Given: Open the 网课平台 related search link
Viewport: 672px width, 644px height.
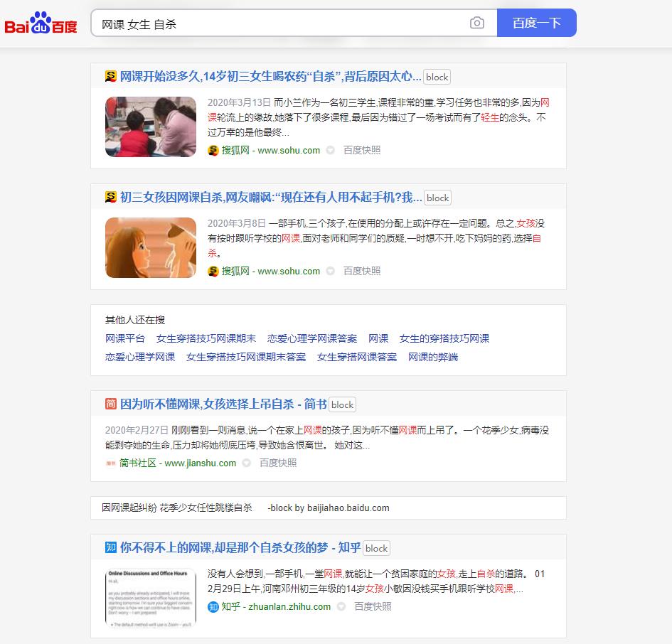Looking at the screenshot, I should click(125, 339).
